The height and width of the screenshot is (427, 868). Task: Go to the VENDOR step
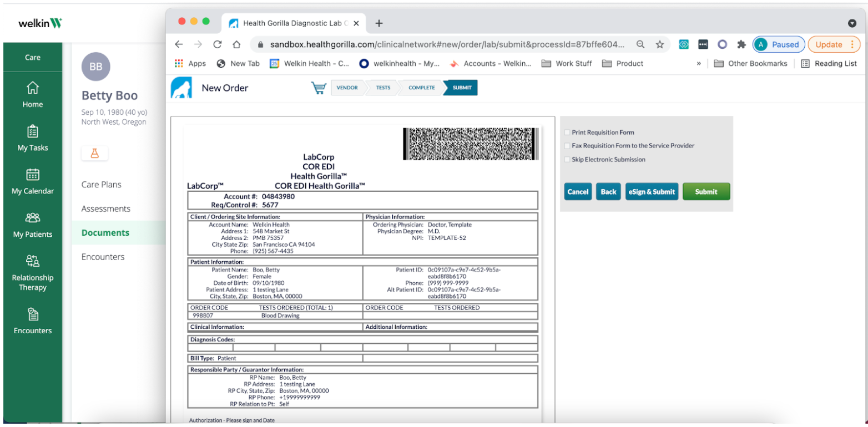tap(347, 88)
